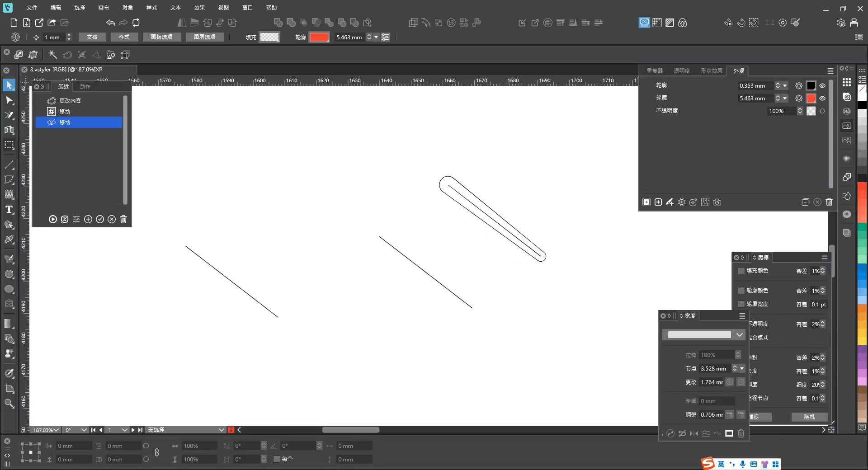Open the width profile dropdown
868x470 pixels.
pyautogui.click(x=739, y=335)
